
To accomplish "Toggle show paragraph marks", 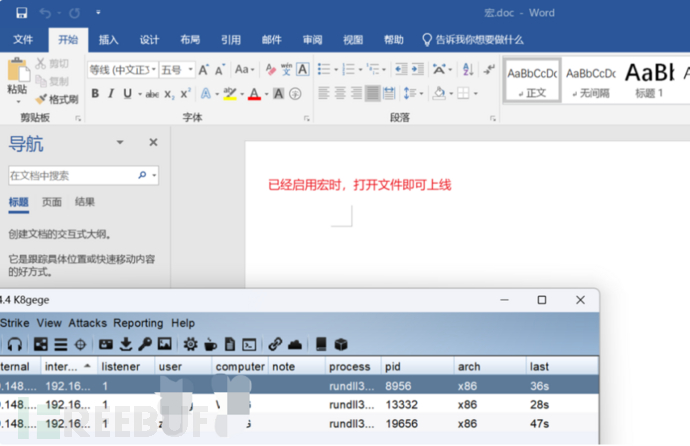I will point(488,69).
